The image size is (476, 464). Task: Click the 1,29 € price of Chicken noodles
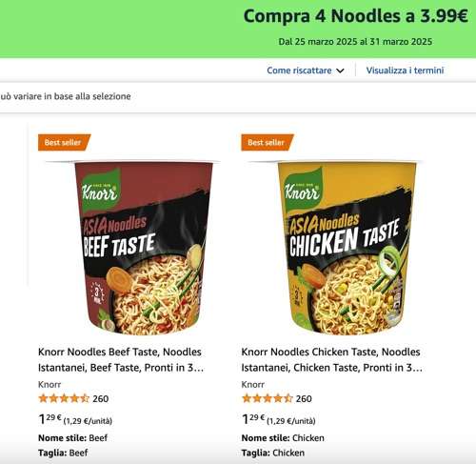[x=253, y=419]
